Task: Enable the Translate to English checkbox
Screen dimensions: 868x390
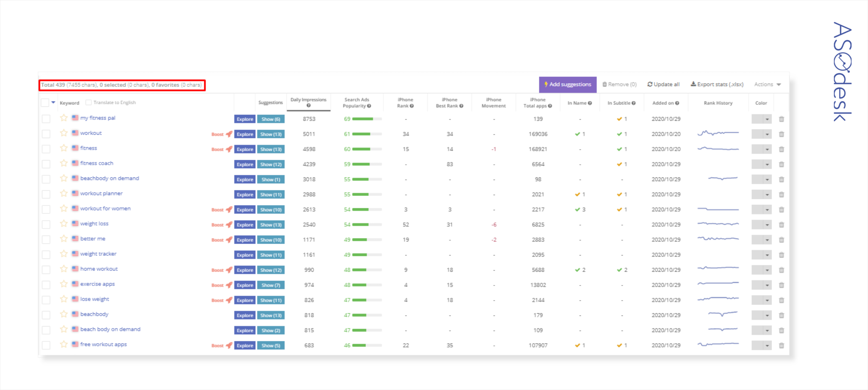Action: tap(89, 103)
